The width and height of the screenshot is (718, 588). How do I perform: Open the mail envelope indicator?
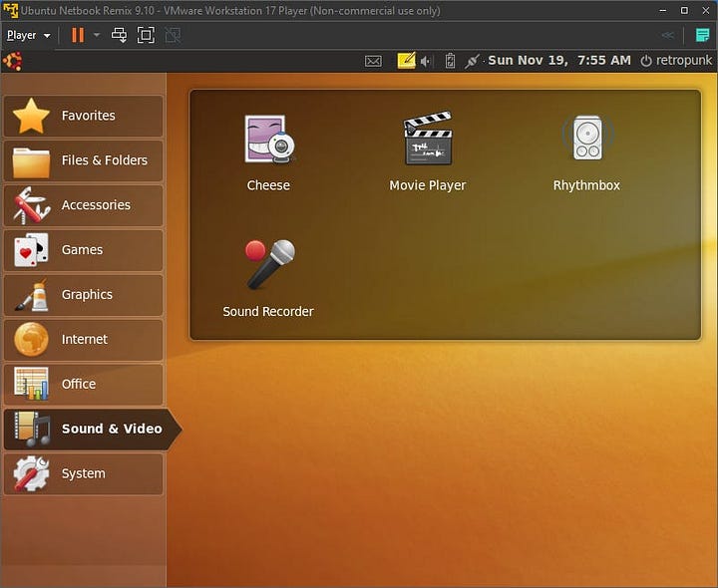373,61
